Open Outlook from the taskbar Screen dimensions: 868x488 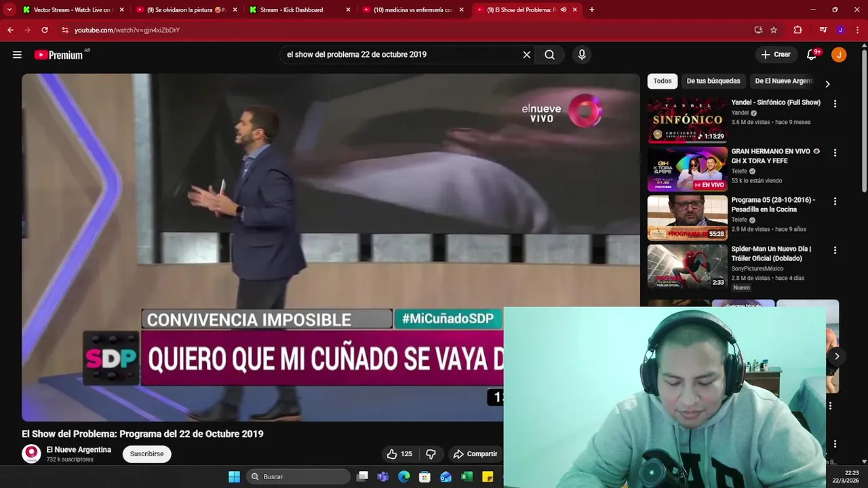(446, 476)
